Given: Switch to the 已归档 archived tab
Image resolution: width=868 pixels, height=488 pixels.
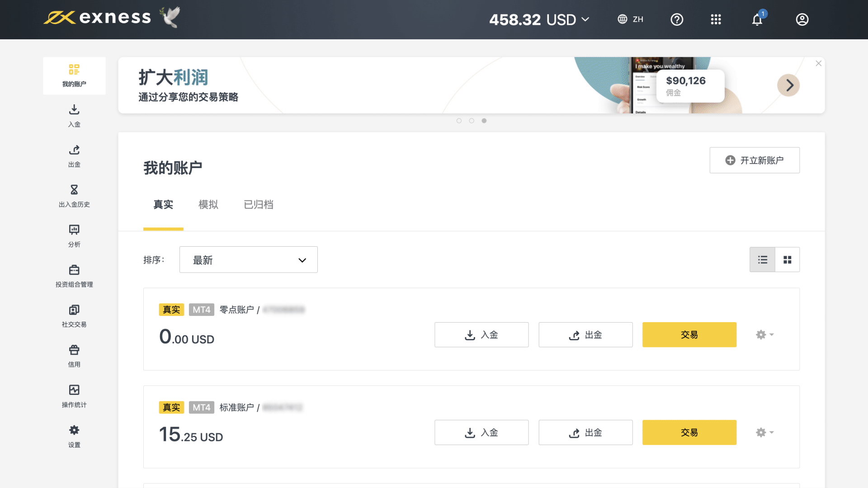Looking at the screenshot, I should [259, 205].
